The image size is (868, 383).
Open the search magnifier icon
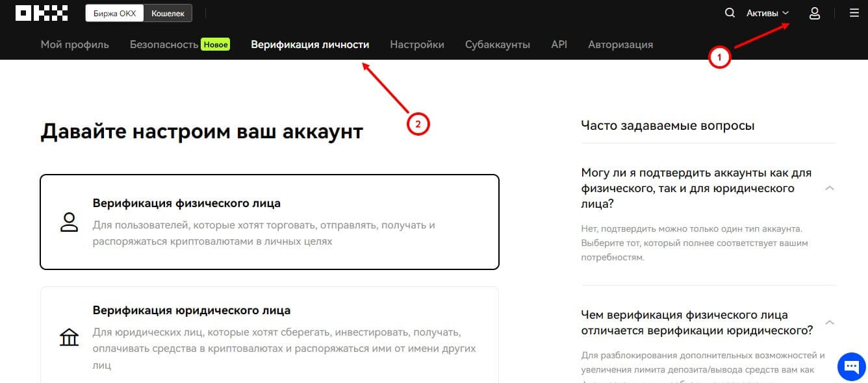point(730,13)
